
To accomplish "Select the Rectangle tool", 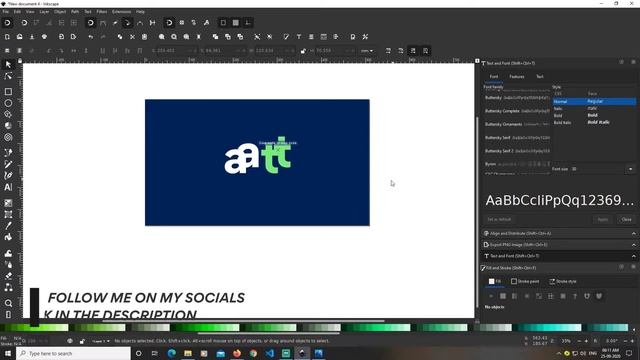I will [x=8, y=91].
